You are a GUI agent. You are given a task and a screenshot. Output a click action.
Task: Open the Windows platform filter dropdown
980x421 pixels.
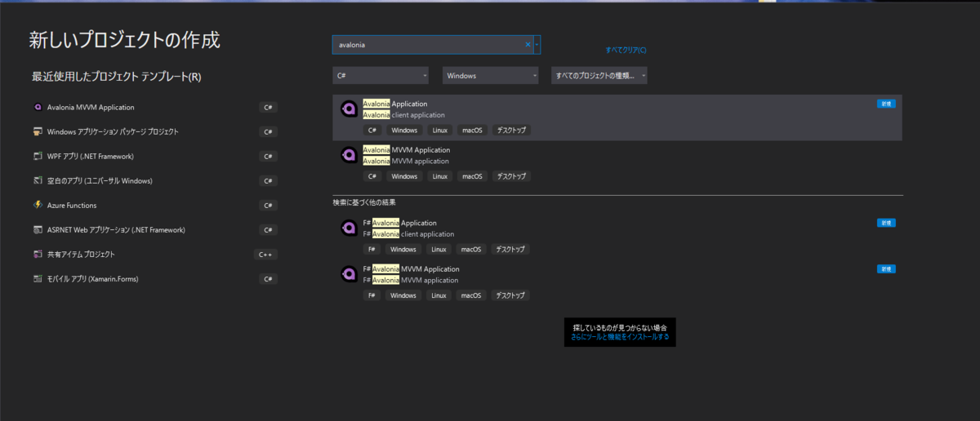491,76
